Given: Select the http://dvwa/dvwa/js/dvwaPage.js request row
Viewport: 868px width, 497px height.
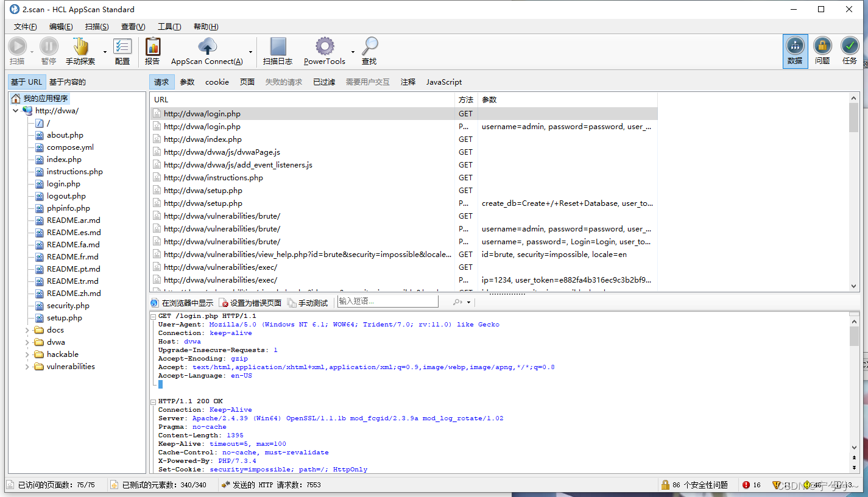Looking at the screenshot, I should tap(404, 152).
